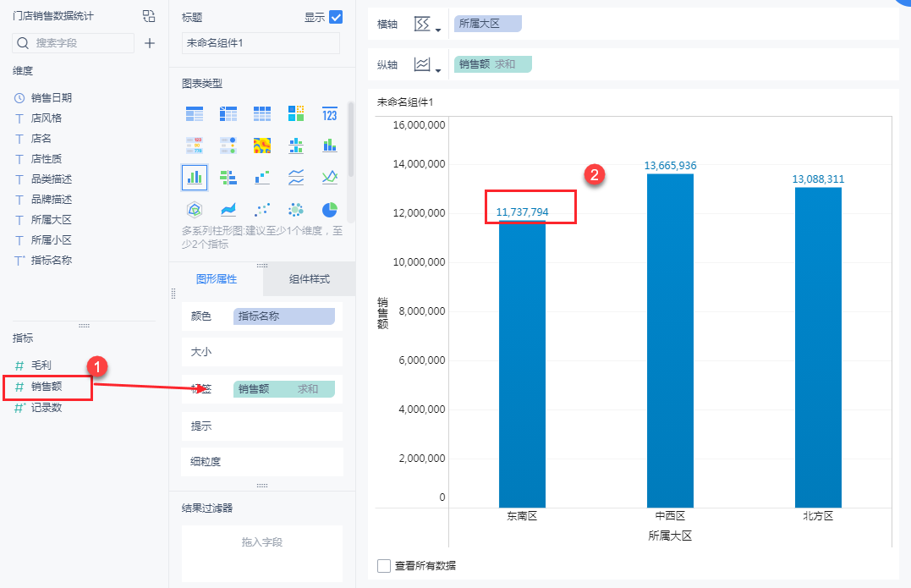Viewport: 911px width, 588px height.
Task: Select the 品类描述 dimension field
Action: [51, 179]
